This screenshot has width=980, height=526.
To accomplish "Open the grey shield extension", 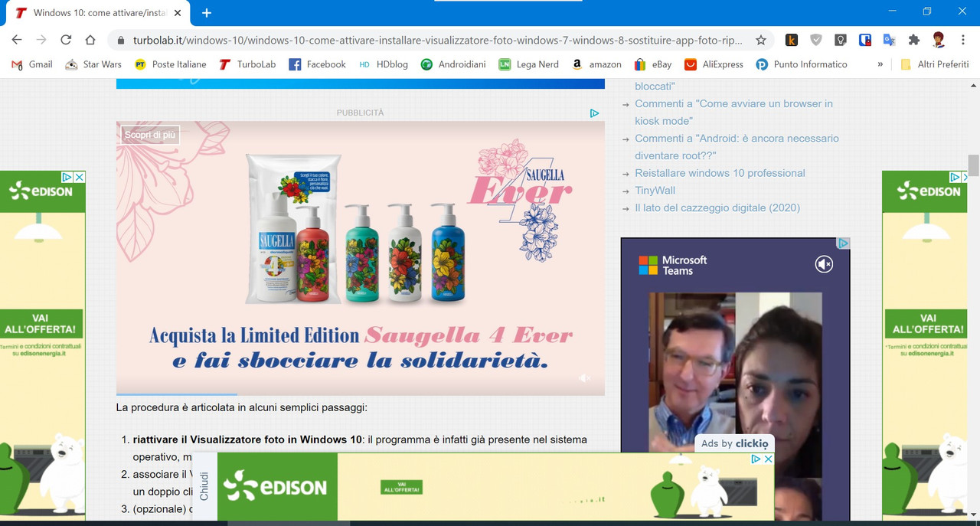I will tap(816, 40).
